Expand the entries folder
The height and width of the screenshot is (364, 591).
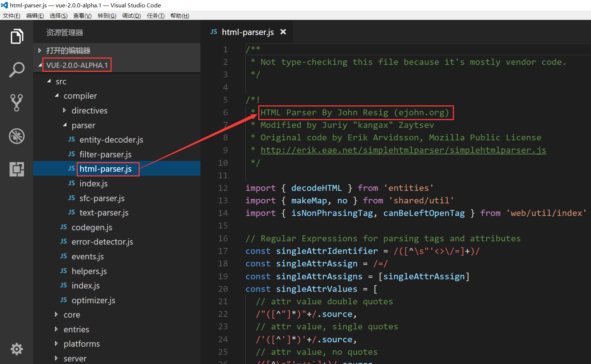[x=56, y=329]
